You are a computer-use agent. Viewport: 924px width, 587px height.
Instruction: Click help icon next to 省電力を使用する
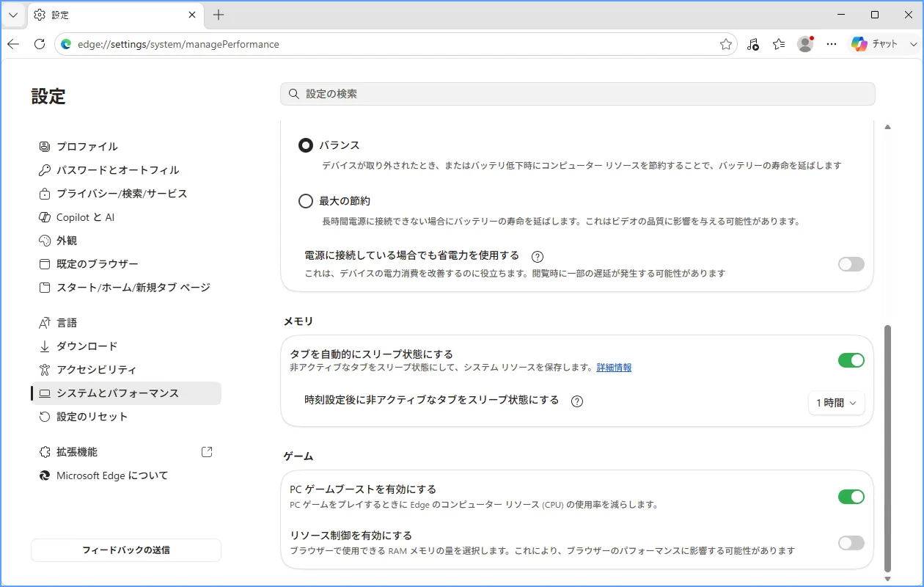[538, 256]
